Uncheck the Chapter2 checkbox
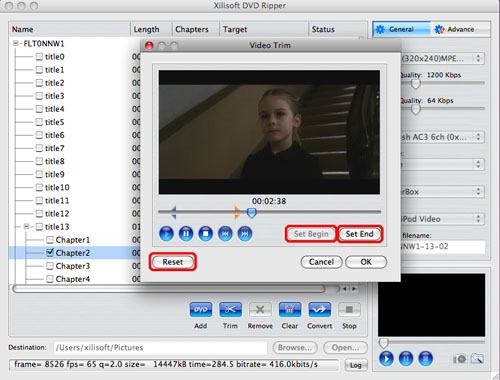 tap(50, 253)
